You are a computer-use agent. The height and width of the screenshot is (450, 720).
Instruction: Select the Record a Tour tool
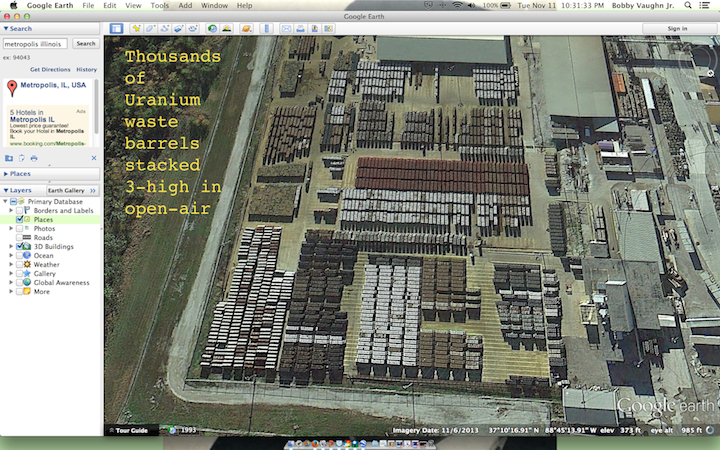193,28
